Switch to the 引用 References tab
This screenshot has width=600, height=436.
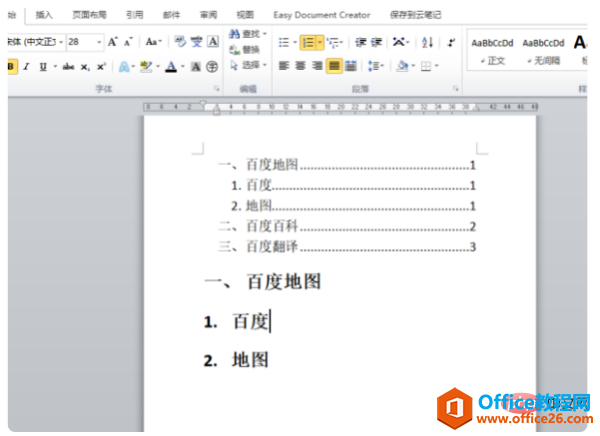coord(135,15)
